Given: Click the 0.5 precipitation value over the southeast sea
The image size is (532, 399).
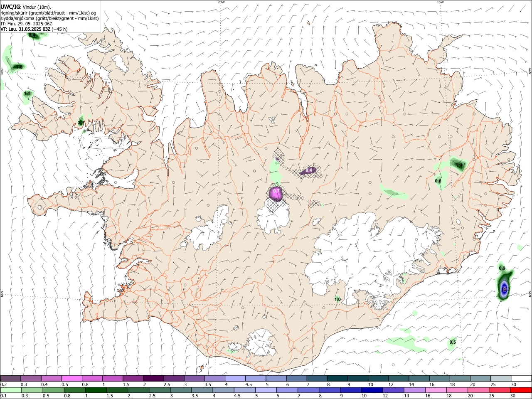Looking at the screenshot, I should coord(453,342).
